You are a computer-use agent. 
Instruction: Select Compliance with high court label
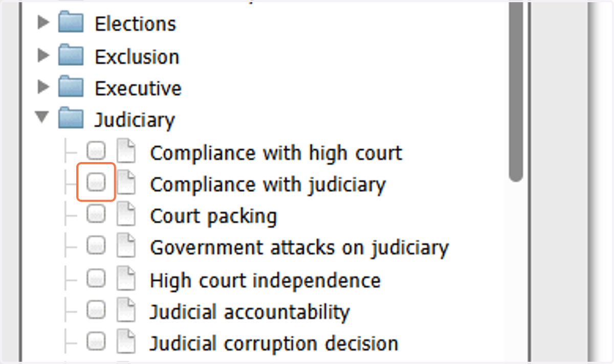[276, 153]
